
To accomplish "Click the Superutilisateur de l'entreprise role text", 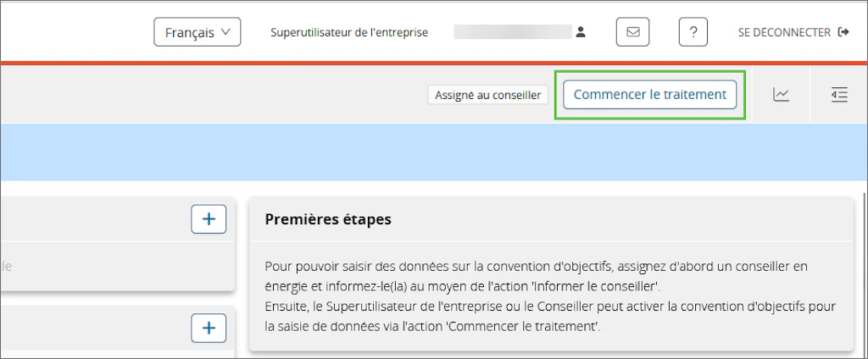I will [349, 33].
